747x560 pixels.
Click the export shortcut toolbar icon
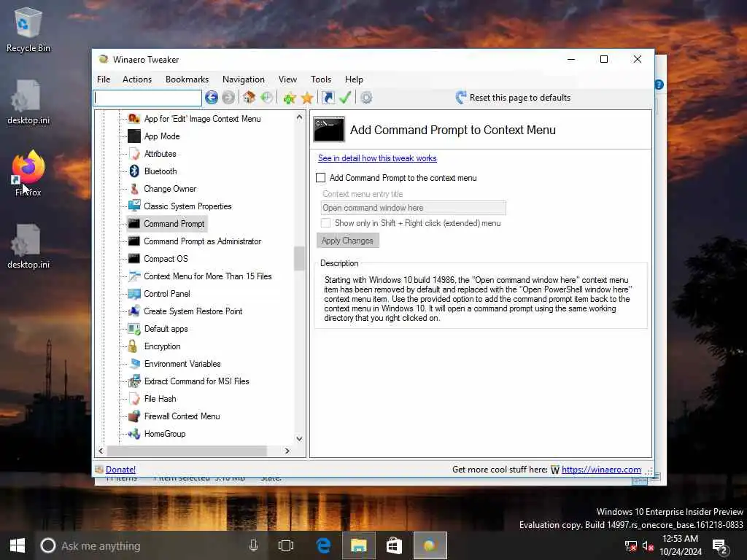[x=328, y=98]
